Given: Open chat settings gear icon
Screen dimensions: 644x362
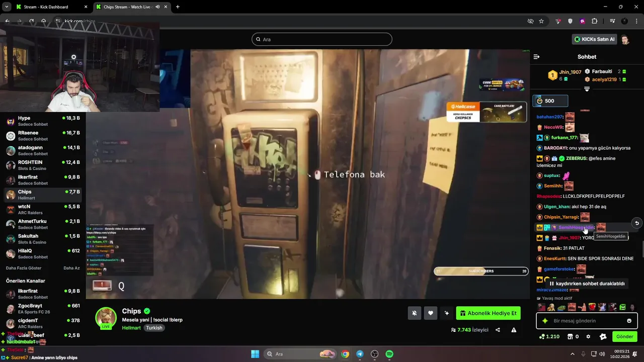Looking at the screenshot, I should [x=588, y=336].
